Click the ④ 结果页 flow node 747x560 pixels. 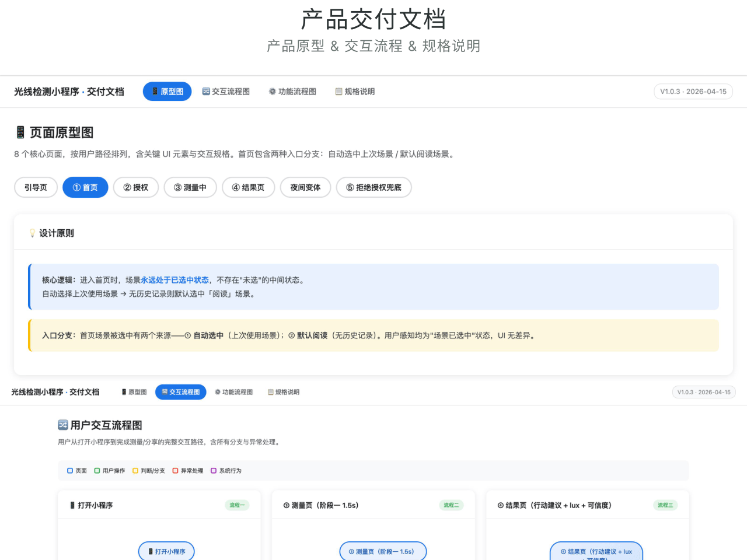point(596,552)
